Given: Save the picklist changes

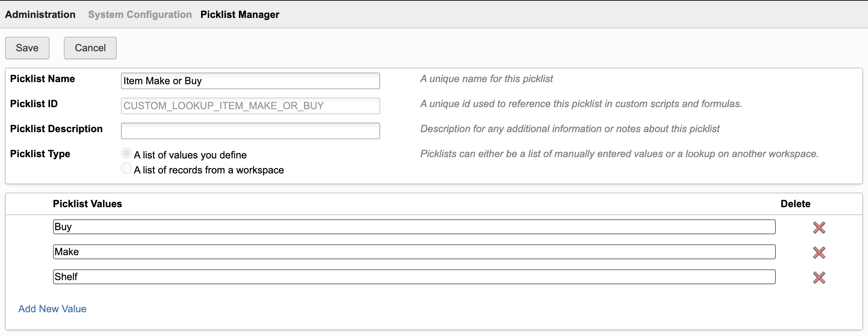Looking at the screenshot, I should [x=27, y=48].
